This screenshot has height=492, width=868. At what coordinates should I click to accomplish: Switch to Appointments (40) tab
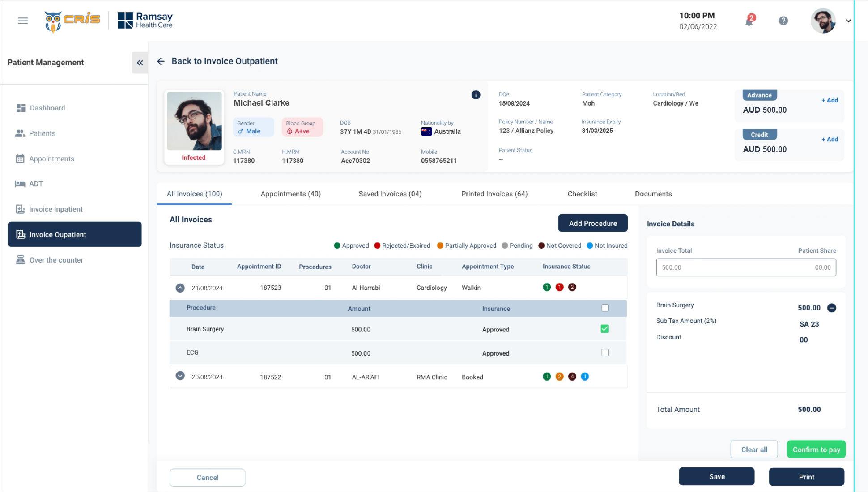290,194
